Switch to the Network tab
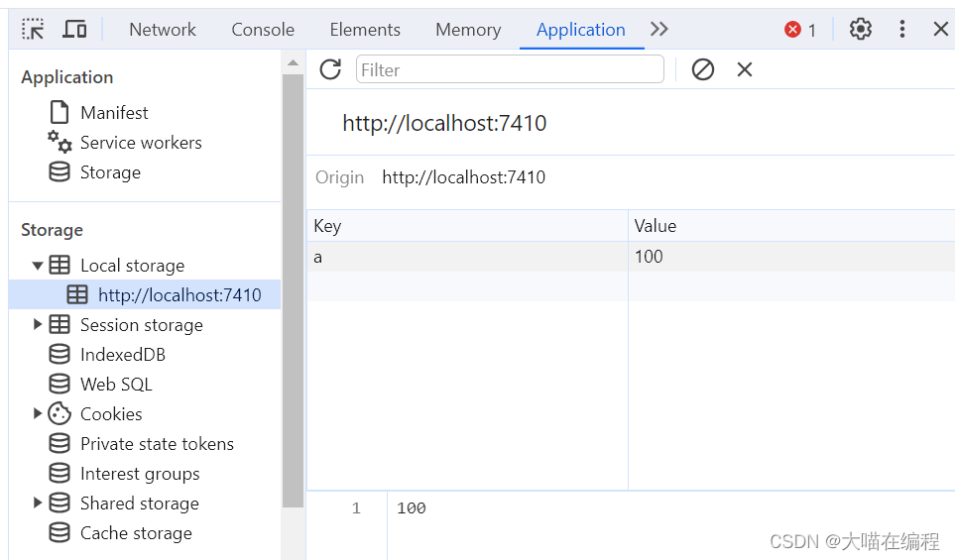Image resolution: width=955 pixels, height=560 pixels. point(162,29)
